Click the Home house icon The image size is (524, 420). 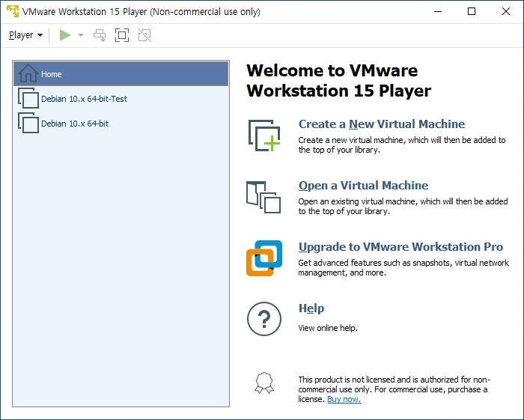point(28,73)
